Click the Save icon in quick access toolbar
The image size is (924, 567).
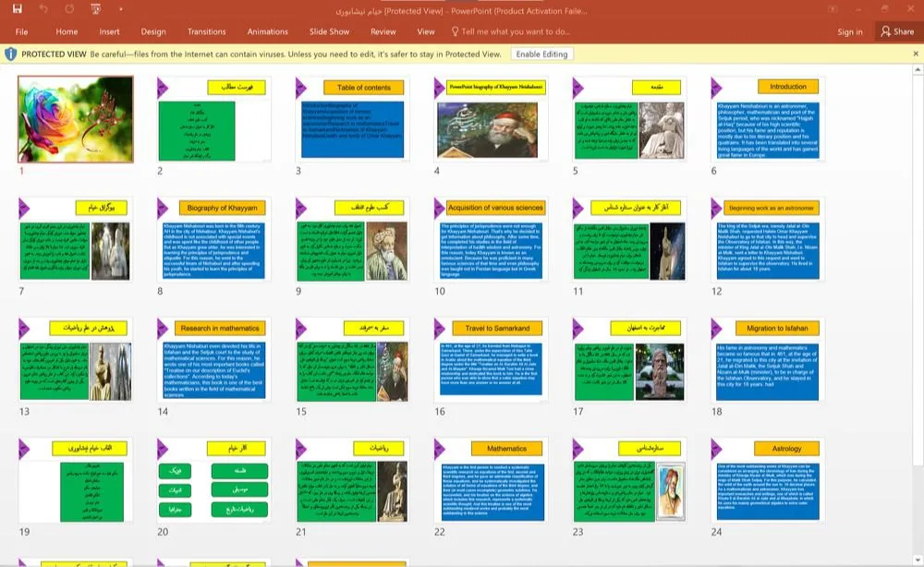[18, 9]
